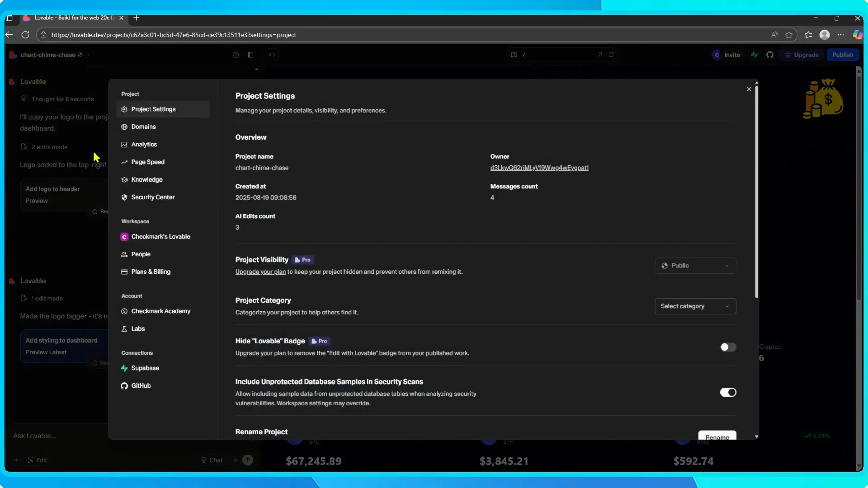
Task: Open browser favorites list icon
Action: (808, 35)
